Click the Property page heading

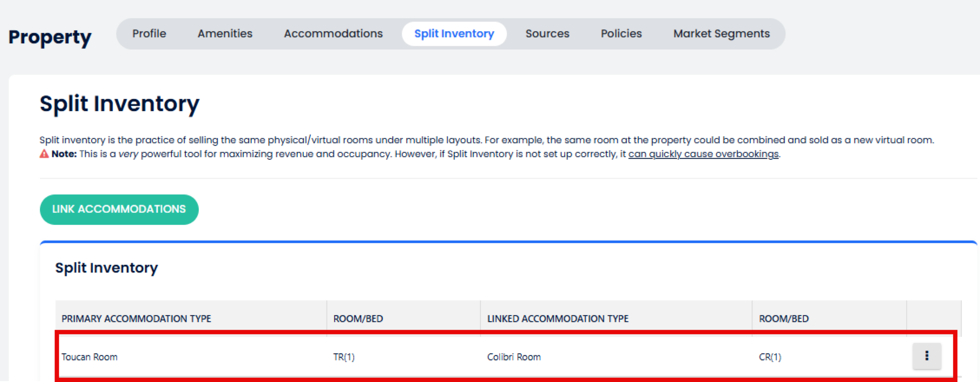point(50,37)
